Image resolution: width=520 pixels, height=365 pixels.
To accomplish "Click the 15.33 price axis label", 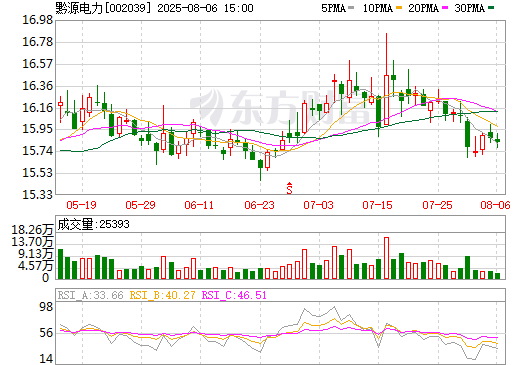I will pyautogui.click(x=37, y=195).
